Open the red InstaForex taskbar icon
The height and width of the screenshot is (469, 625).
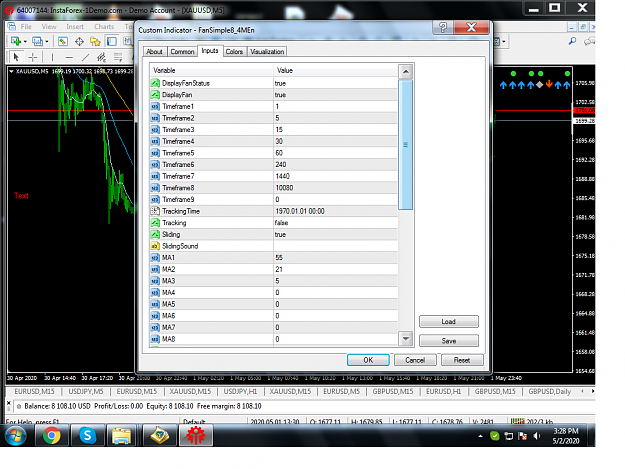pyautogui.click(x=196, y=435)
